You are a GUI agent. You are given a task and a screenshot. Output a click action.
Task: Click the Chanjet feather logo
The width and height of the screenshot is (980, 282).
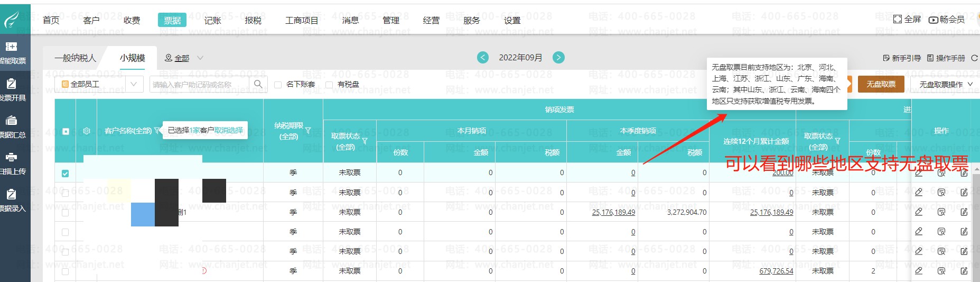coord(12,21)
